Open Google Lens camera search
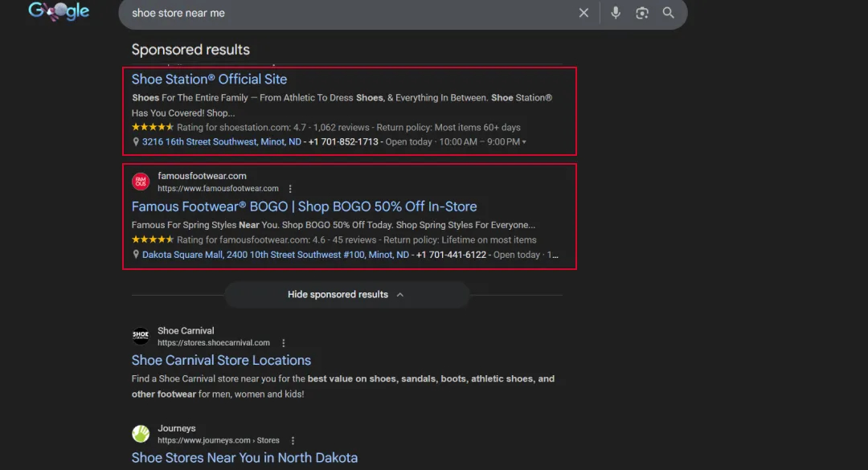 [642, 14]
